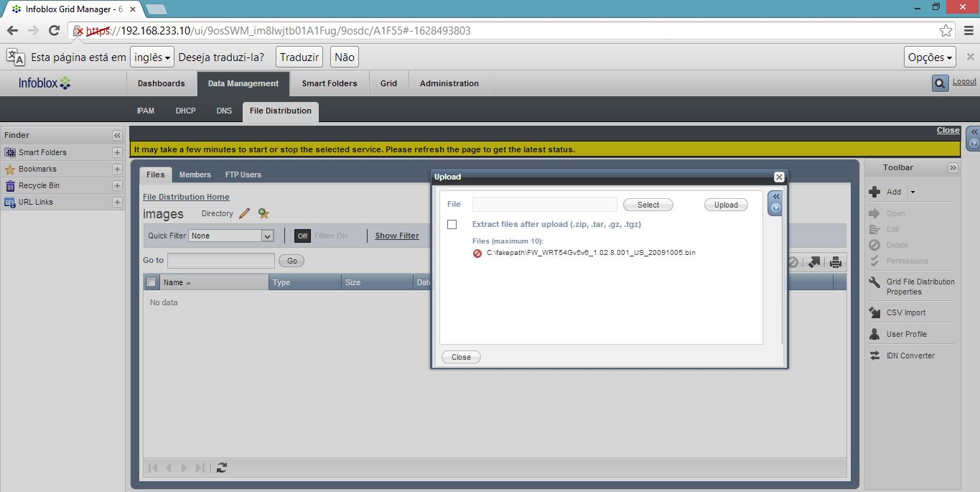Enable Extract files after upload checkbox

click(x=452, y=224)
